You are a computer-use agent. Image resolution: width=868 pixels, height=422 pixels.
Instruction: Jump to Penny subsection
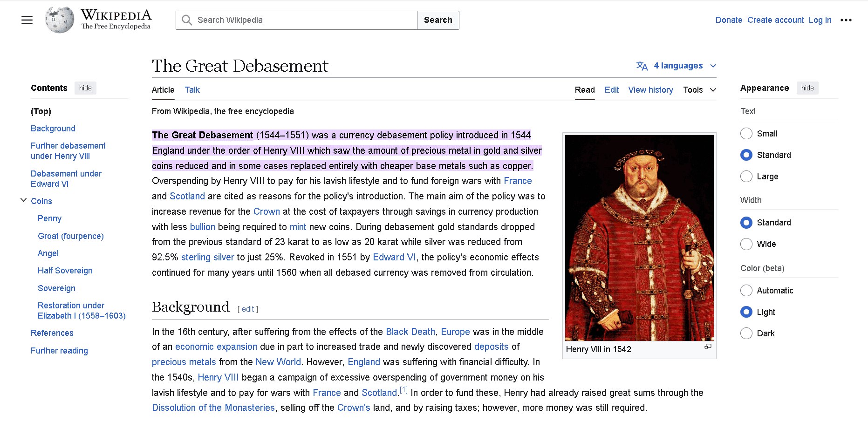[x=49, y=218]
